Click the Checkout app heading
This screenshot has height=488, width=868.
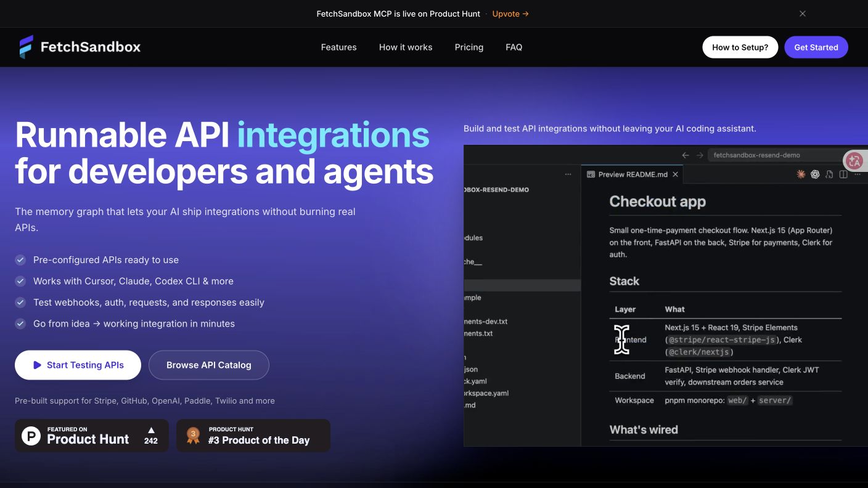point(657,201)
